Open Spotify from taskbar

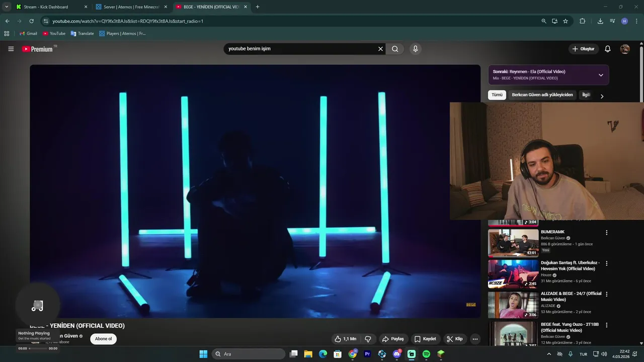[x=426, y=354]
